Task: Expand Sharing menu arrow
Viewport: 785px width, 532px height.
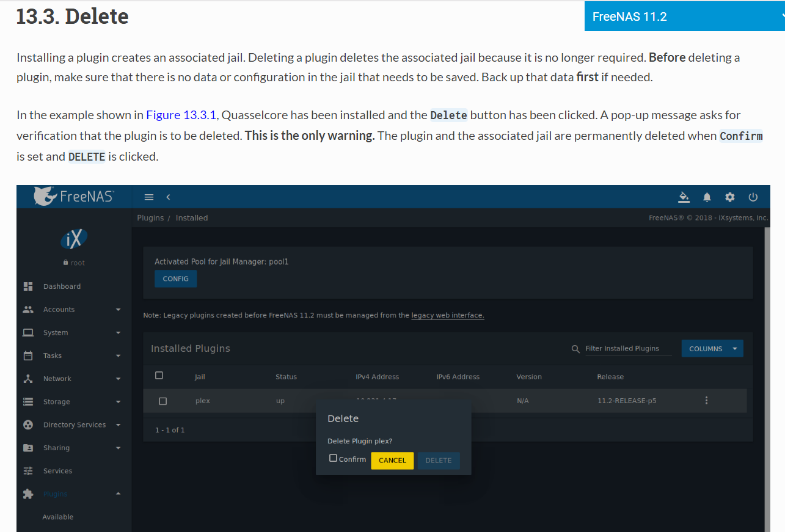Action: [x=118, y=448]
